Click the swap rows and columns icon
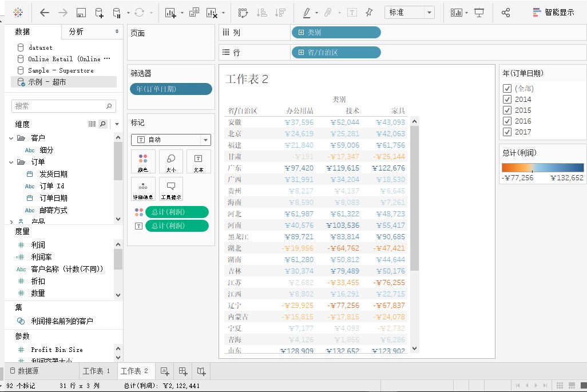Image resolution: width=587 pixels, height=392 pixels. 243,13
